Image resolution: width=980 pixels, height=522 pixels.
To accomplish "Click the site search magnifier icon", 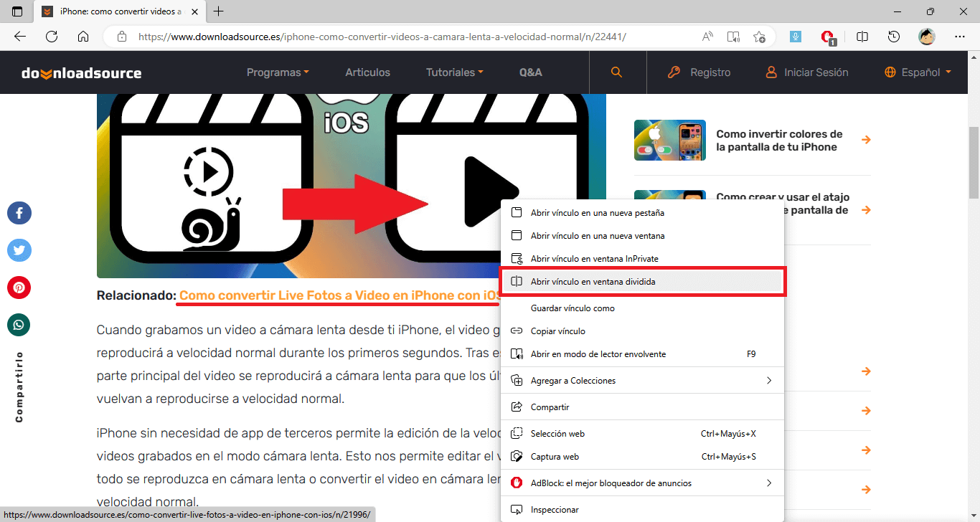I will 616,72.
